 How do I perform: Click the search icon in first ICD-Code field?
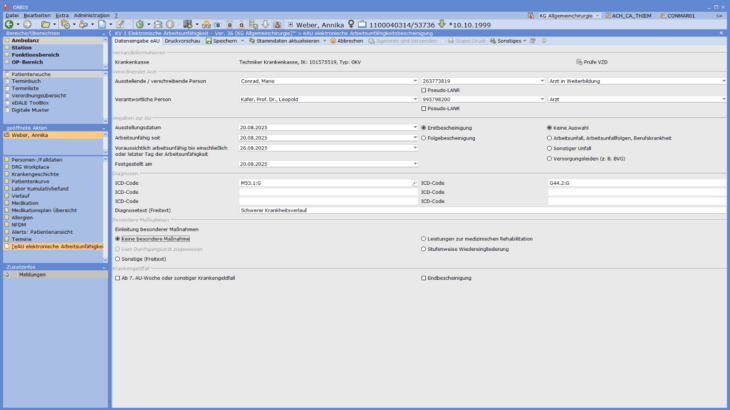coord(414,183)
